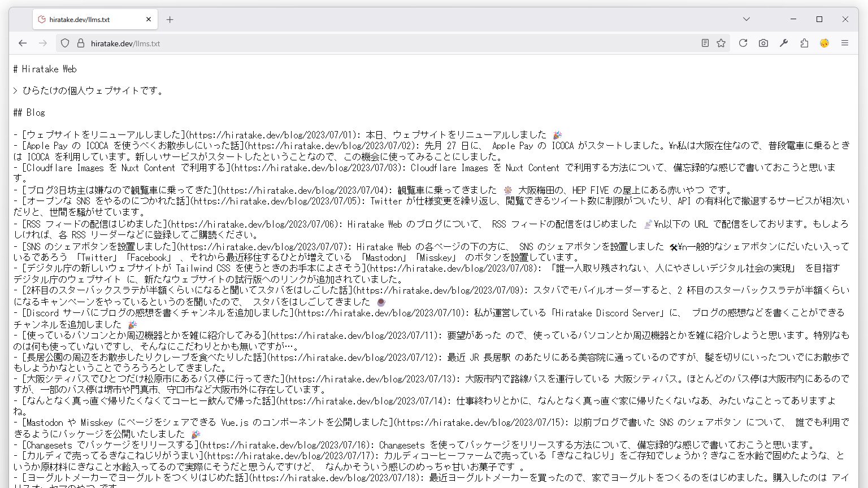868x488 pixels.
Task: Click the blog/2023/07/04 URL text
Action: pos(305,190)
